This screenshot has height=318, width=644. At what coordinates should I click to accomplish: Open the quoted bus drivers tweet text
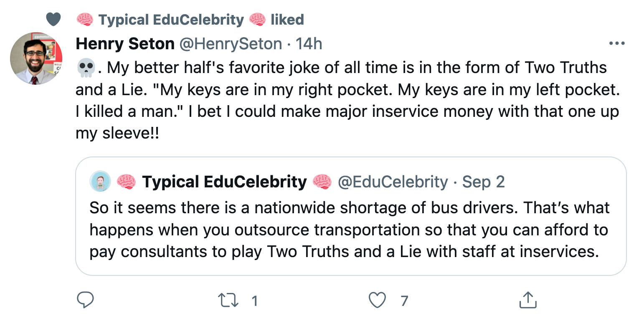(x=349, y=230)
